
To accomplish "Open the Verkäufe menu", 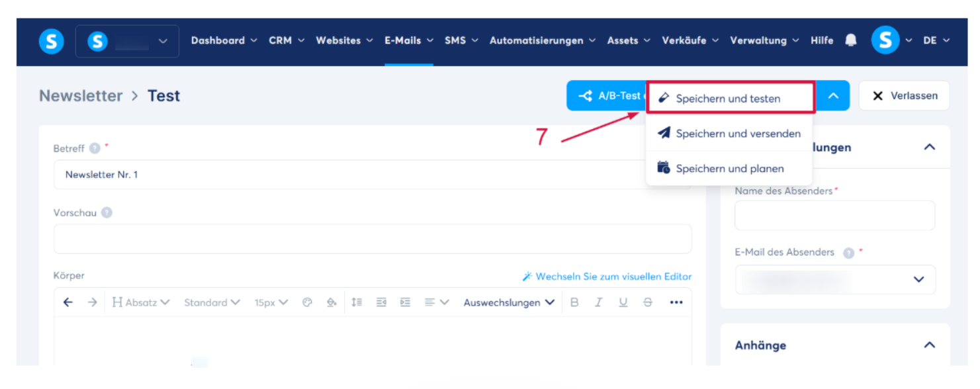I will (x=690, y=40).
